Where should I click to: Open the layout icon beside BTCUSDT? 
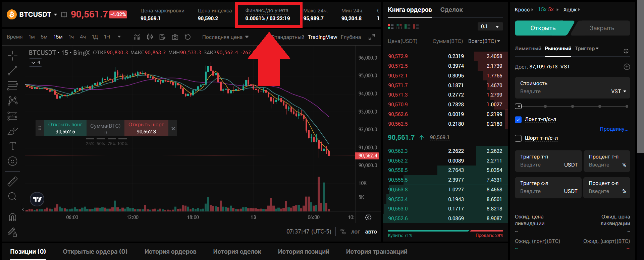click(x=64, y=14)
